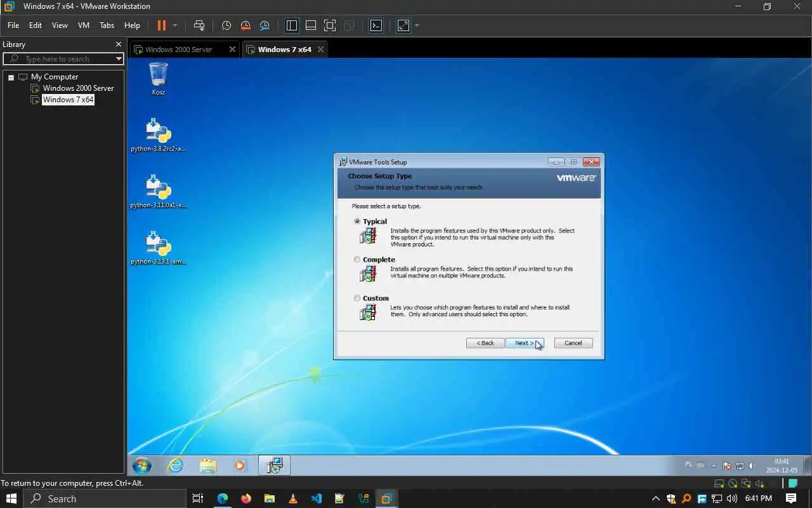Open the View menu
This screenshot has height=508, width=812.
[x=60, y=25]
